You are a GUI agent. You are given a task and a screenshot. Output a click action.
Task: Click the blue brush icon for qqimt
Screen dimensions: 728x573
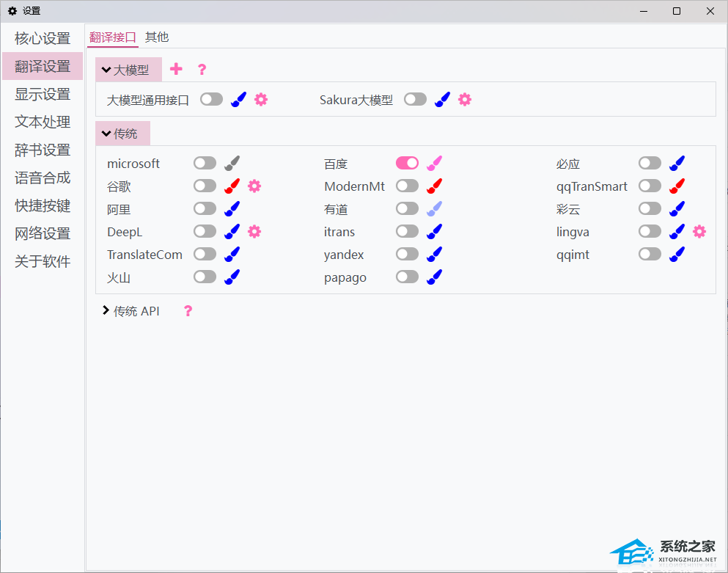[677, 254]
